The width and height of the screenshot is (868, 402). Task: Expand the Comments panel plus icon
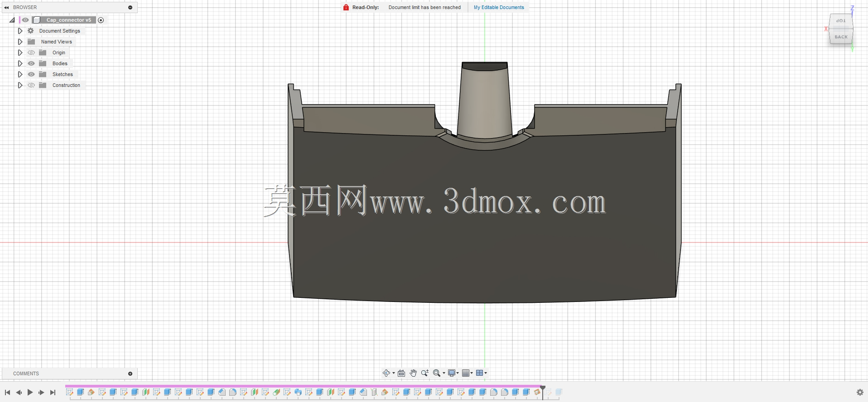click(130, 373)
